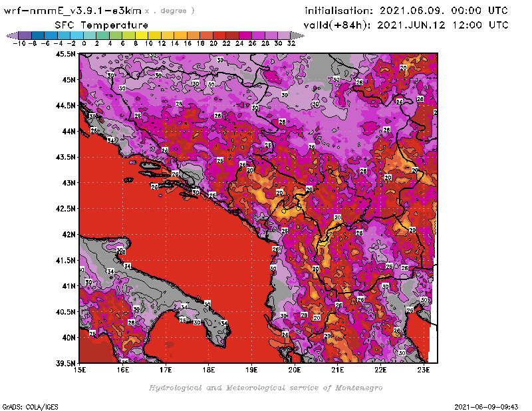Click the purple legend swatch between -10 and -8
Image resolution: width=532 pixels, height=411 pixels.
[x=25, y=35]
